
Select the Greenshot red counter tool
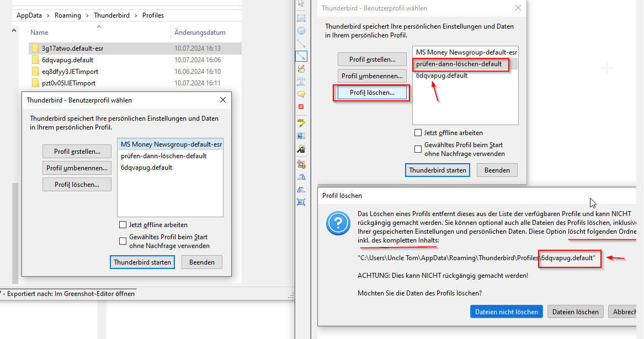pyautogui.click(x=301, y=107)
